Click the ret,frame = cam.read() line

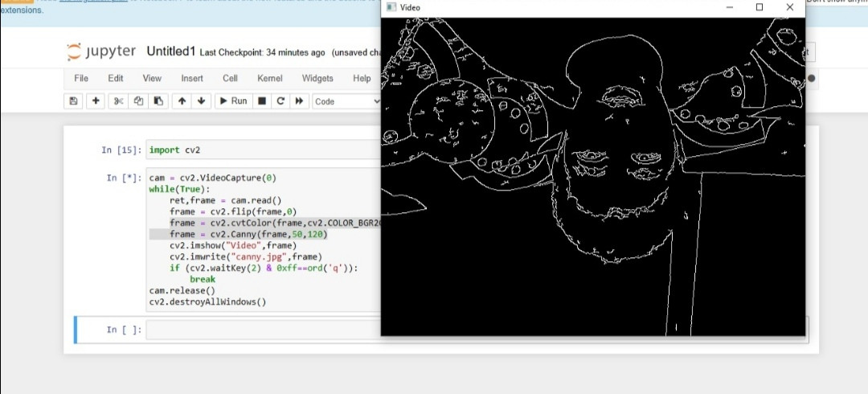click(226, 200)
